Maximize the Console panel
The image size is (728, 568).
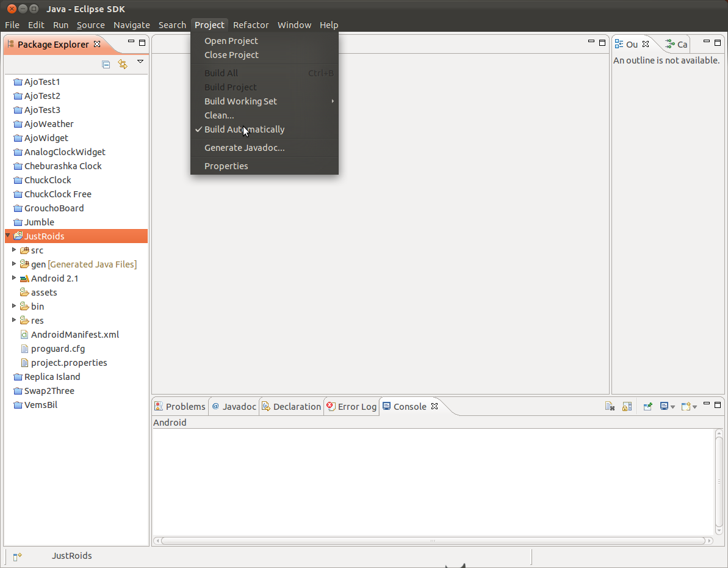[718, 405]
